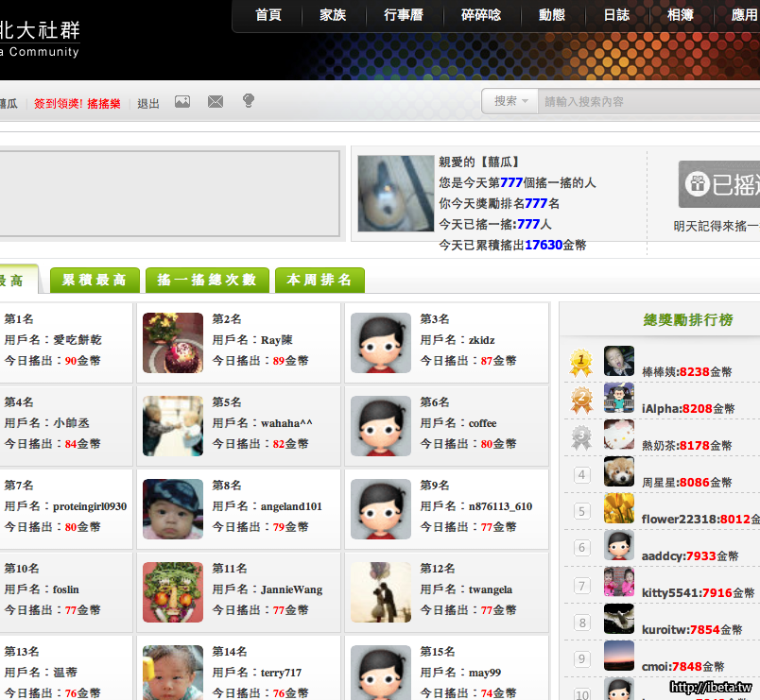The width and height of the screenshot is (760, 700).
Task: Click the silver third-place medal icon
Action: click(582, 436)
